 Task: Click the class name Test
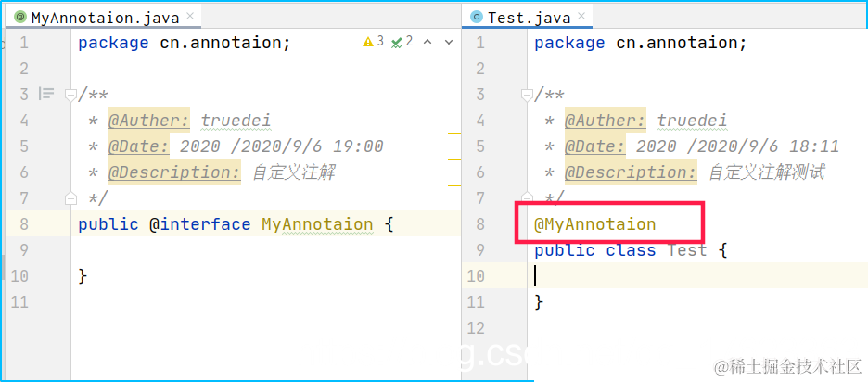tap(687, 250)
